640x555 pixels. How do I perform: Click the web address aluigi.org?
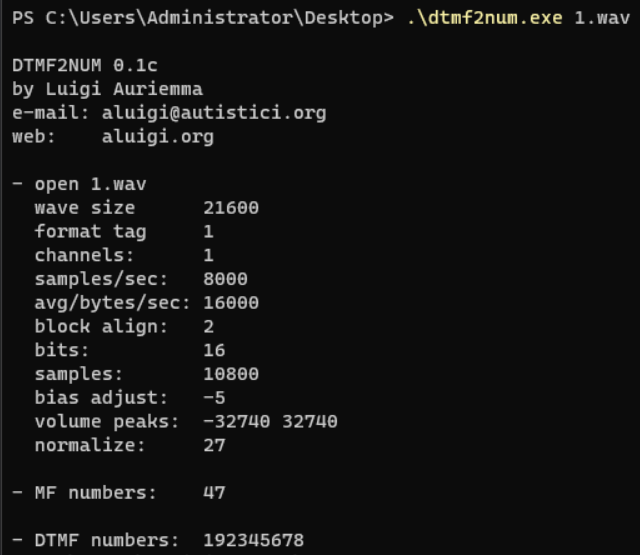pos(158,137)
